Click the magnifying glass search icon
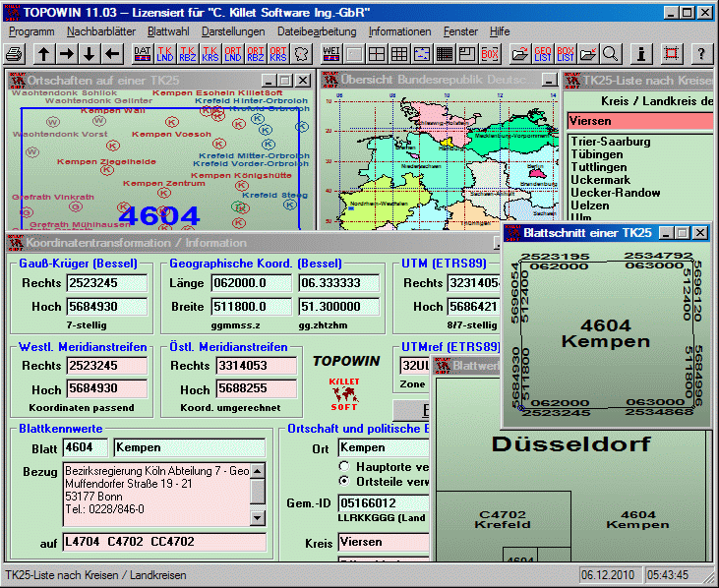The image size is (719, 588). tap(611, 54)
